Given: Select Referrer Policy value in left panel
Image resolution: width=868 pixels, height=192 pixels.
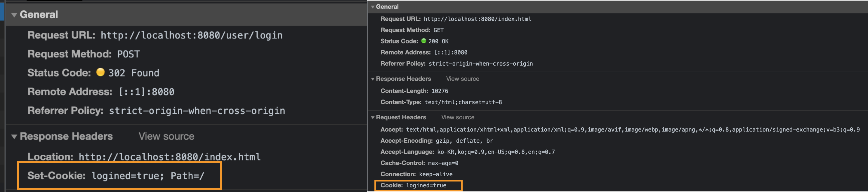Looking at the screenshot, I should pos(197,111).
